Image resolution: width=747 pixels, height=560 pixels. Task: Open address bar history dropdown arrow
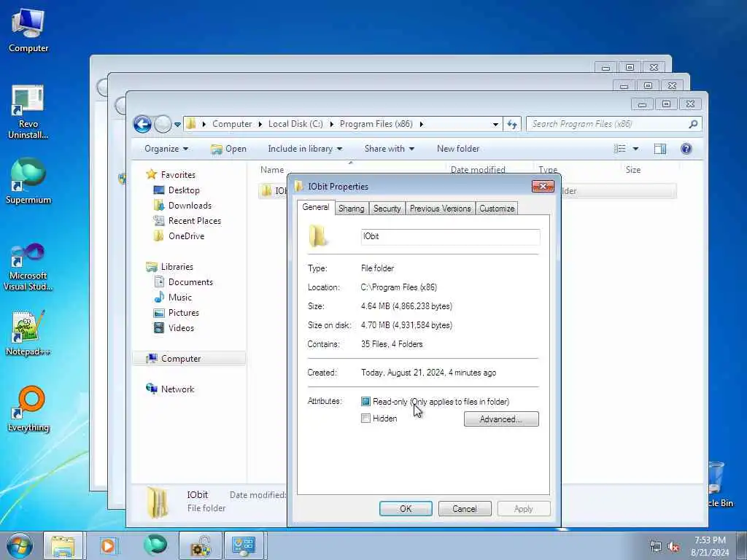tap(495, 124)
